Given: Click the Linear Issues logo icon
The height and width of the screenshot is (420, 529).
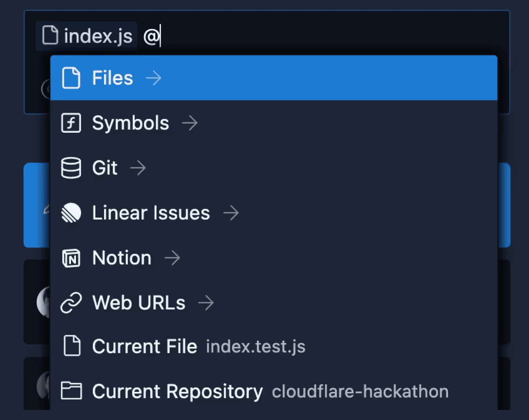Looking at the screenshot, I should pos(71,213).
